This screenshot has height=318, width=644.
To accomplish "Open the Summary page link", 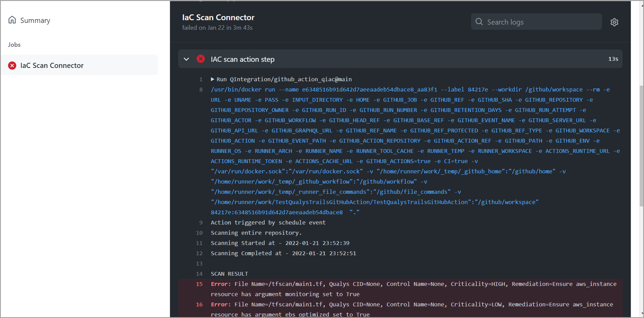I will pyautogui.click(x=35, y=20).
